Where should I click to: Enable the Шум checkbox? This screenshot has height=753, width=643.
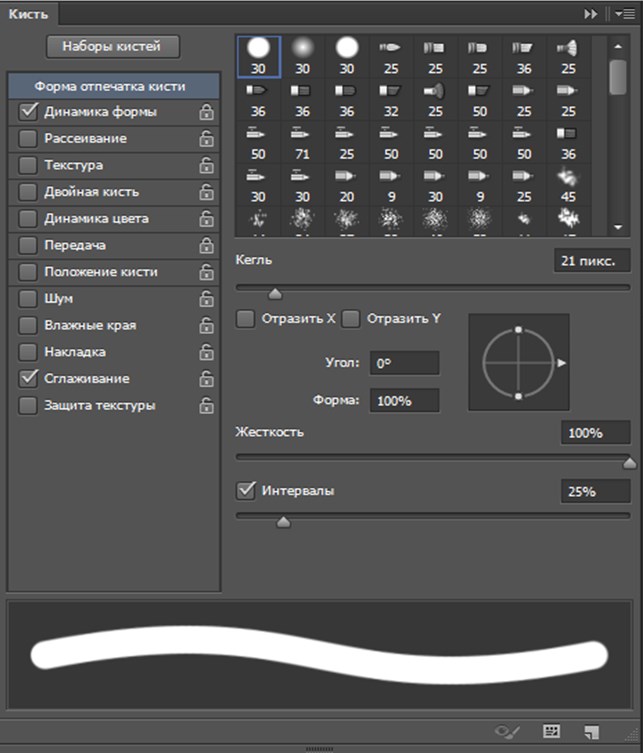coord(28,299)
